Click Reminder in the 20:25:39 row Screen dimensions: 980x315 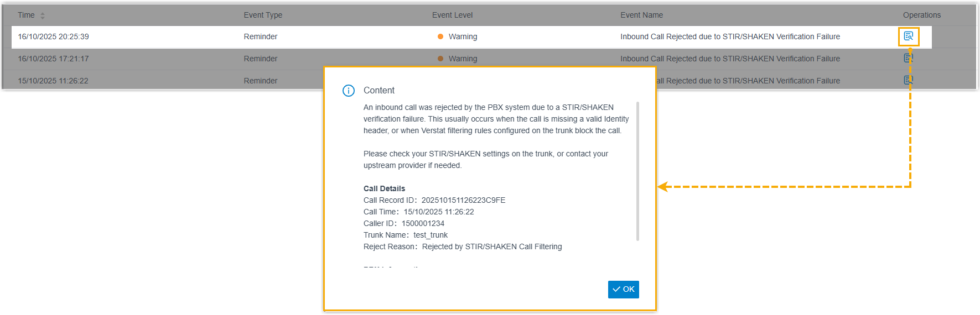click(261, 36)
